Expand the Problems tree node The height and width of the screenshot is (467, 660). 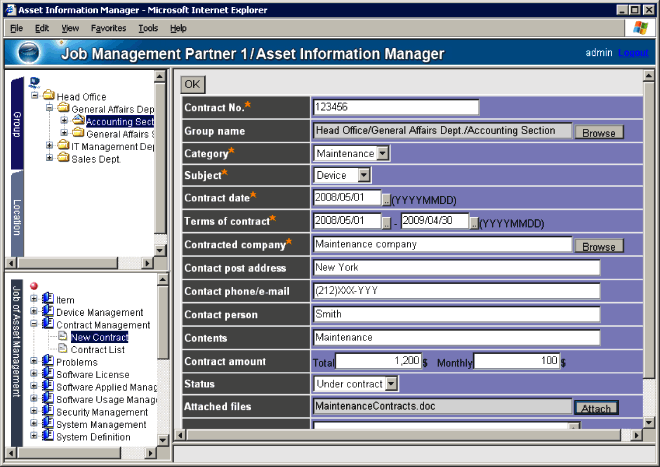point(35,362)
